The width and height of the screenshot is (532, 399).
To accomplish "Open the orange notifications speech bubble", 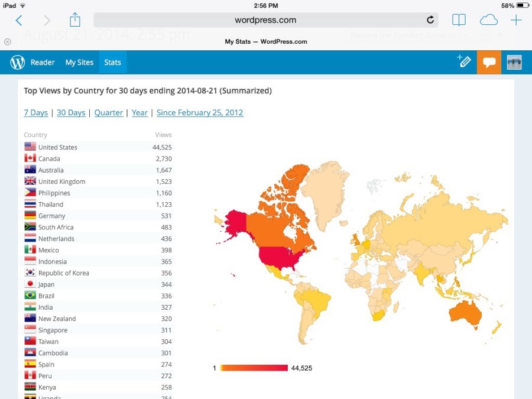I will coord(489,62).
